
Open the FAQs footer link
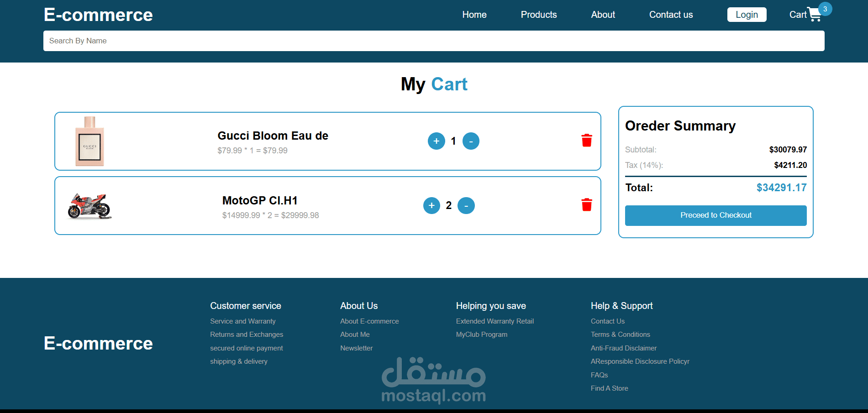(600, 375)
